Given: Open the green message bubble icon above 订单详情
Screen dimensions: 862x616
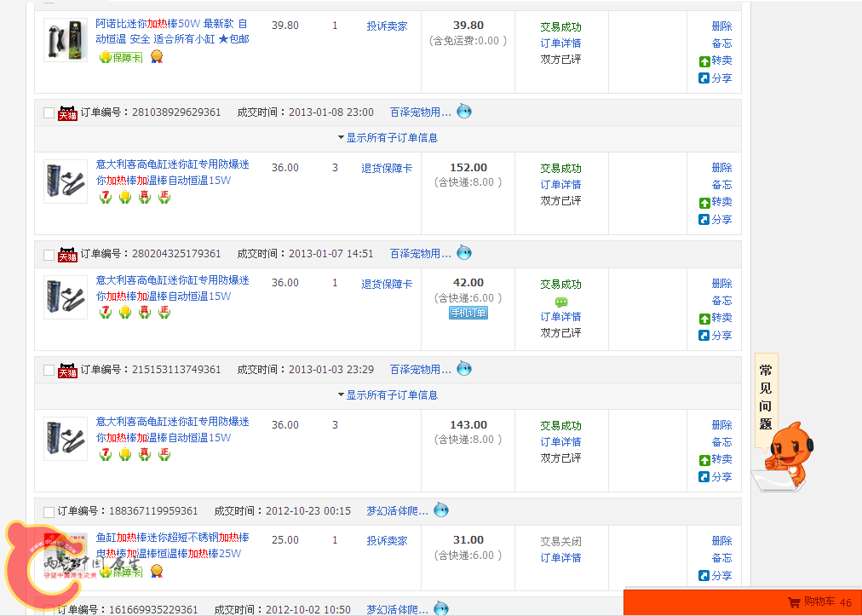Looking at the screenshot, I should pyautogui.click(x=560, y=301).
